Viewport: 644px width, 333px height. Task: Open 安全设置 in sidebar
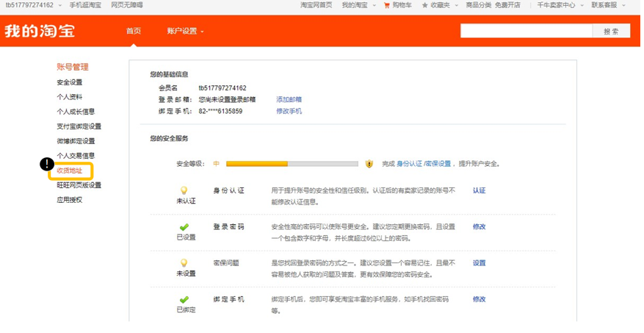pyautogui.click(x=70, y=82)
